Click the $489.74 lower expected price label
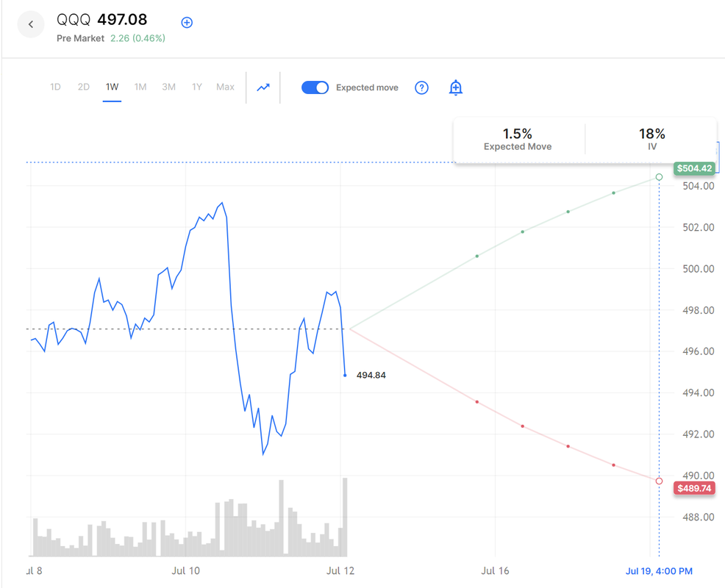This screenshot has height=588, width=725. [694, 488]
